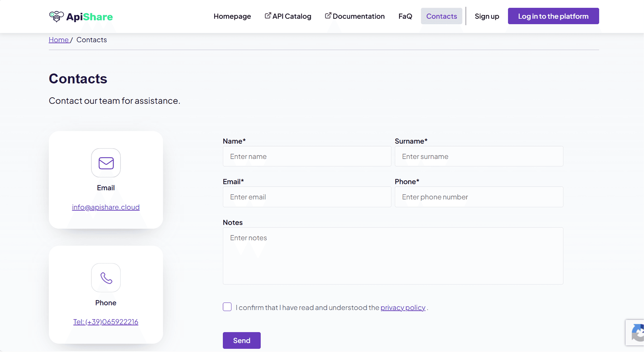
Task: Focus the Enter phone number field
Action: pos(479,197)
